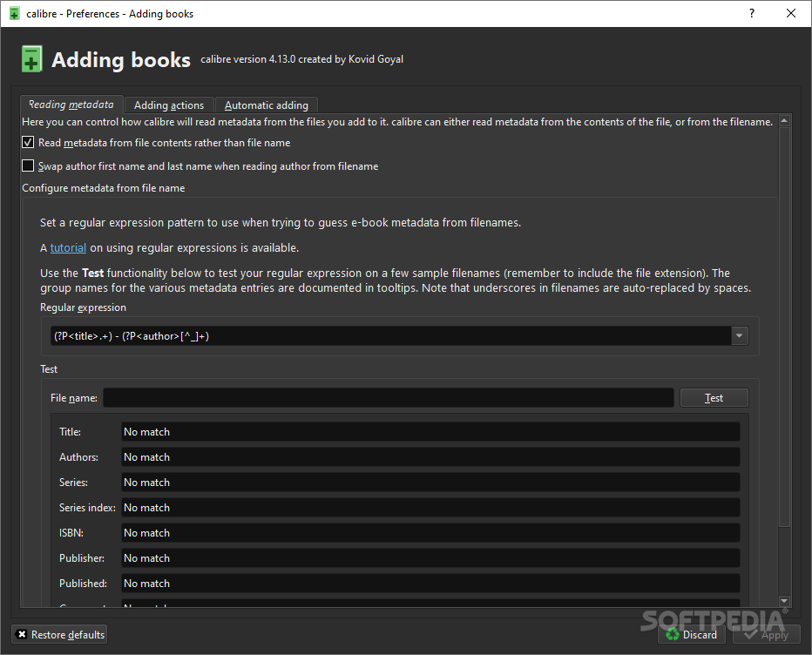The height and width of the screenshot is (655, 812).
Task: Click Restore defaults button
Action: pos(59,634)
